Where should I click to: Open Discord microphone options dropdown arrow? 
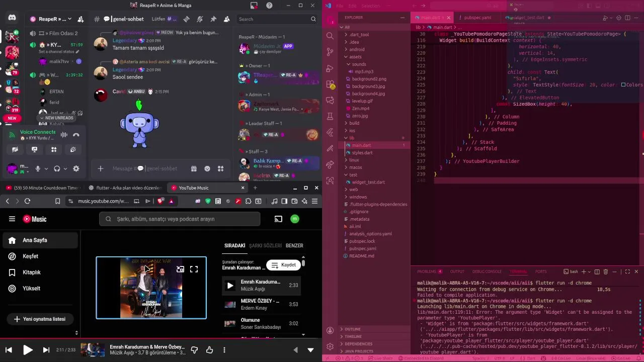coord(46,169)
